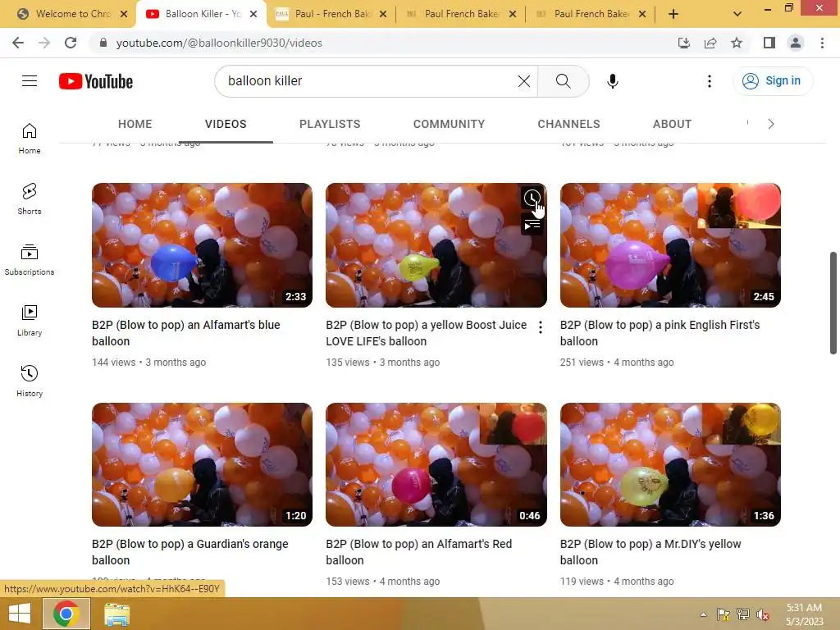Screen dimensions: 840x630
Task: Open yellow Boost Juice LOVE LIFE video title
Action: point(427,333)
